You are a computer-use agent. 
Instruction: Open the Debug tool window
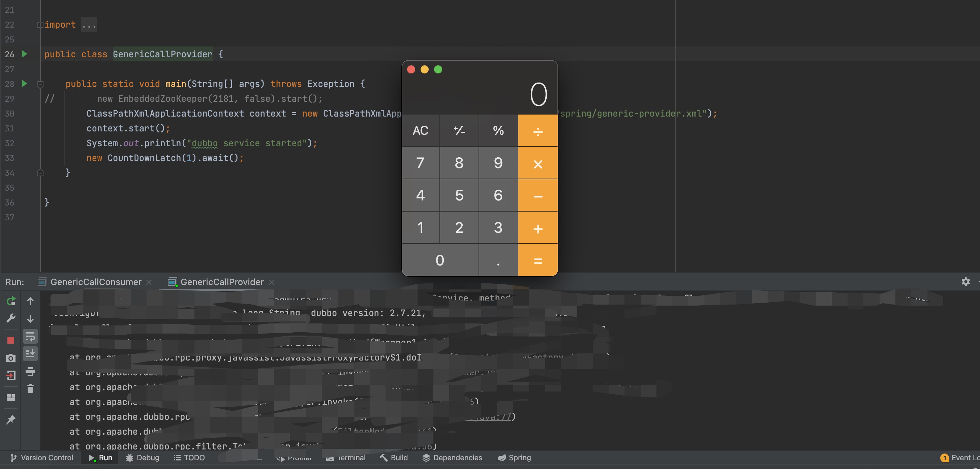point(143,458)
